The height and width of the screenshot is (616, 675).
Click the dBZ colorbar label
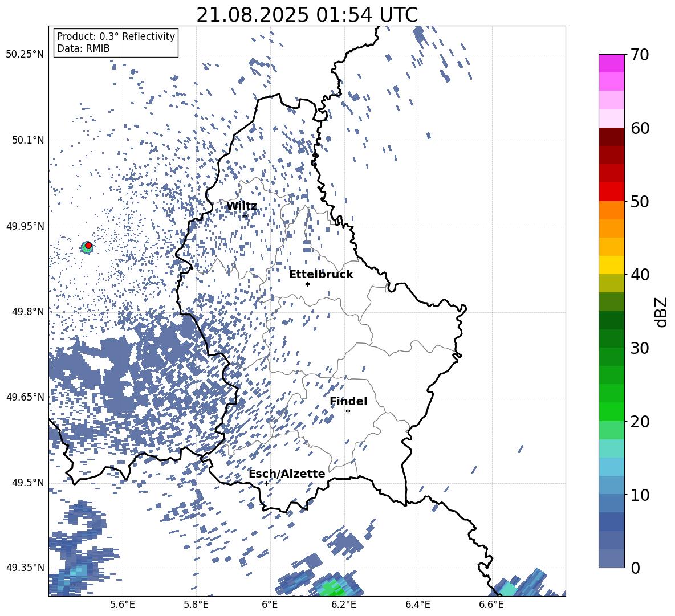(x=662, y=312)
